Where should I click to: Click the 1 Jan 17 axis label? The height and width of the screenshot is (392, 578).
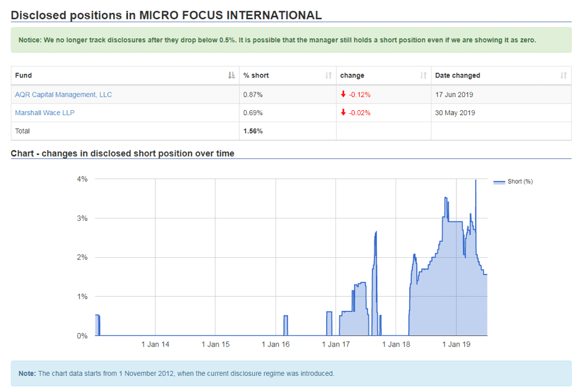click(335, 345)
